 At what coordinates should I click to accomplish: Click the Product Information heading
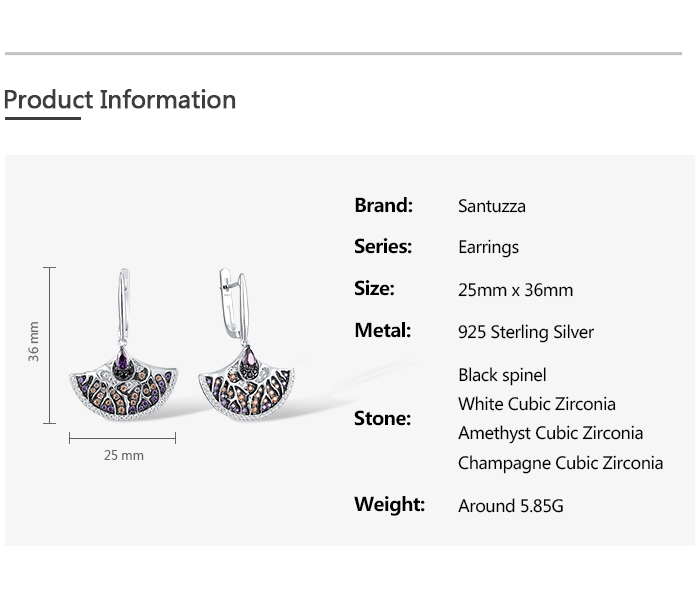click(x=120, y=100)
